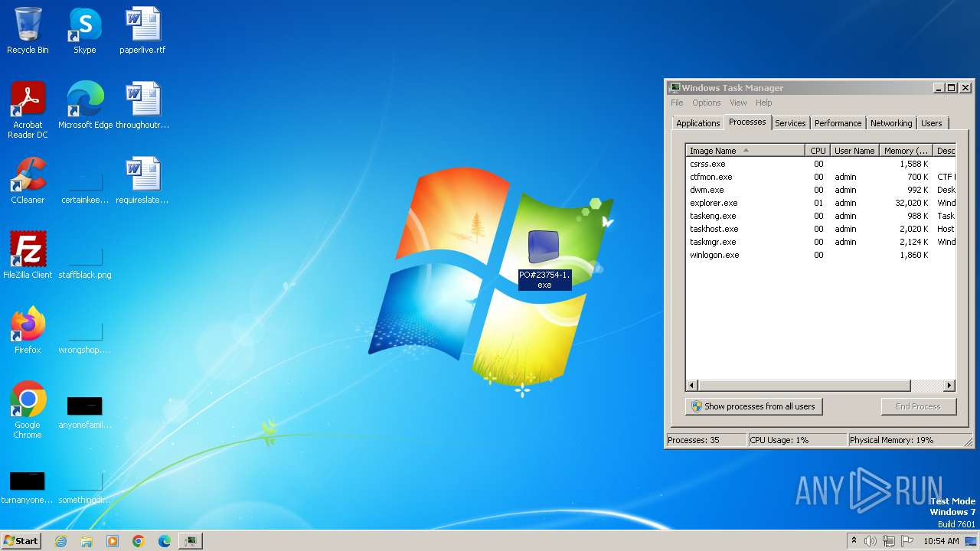Select the PO#23754-1.exe icon
The image size is (980, 551).
click(544, 260)
